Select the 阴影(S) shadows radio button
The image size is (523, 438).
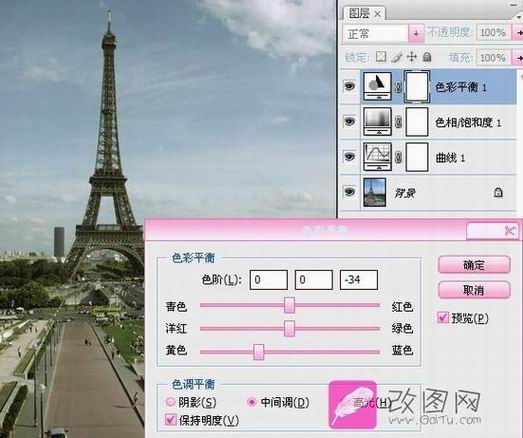pyautogui.click(x=170, y=402)
